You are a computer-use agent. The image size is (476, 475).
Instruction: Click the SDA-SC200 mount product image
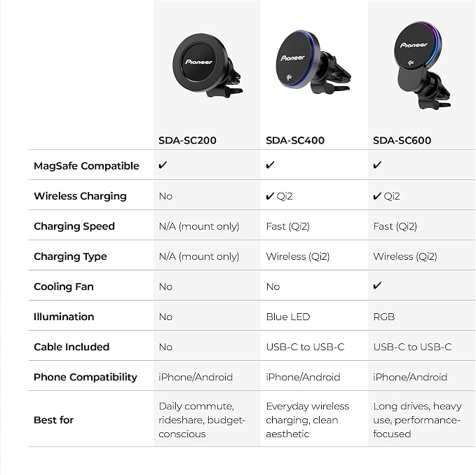click(208, 65)
